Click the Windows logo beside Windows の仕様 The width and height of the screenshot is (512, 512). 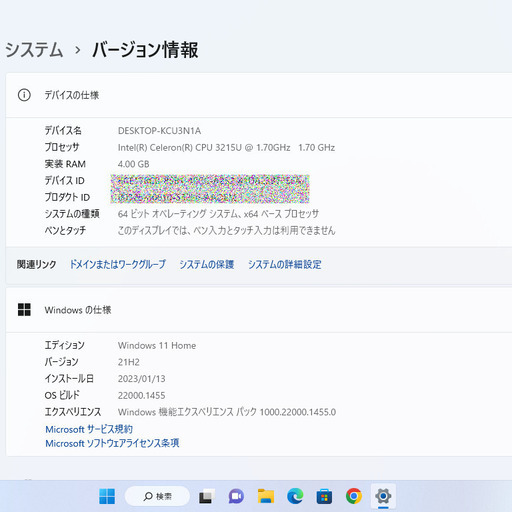point(24,310)
